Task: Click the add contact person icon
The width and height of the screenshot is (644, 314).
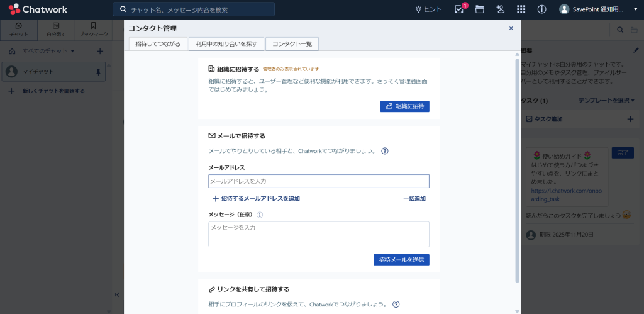Action: point(500,9)
